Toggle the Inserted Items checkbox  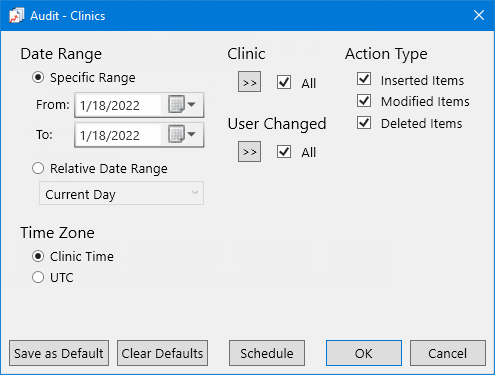364,79
